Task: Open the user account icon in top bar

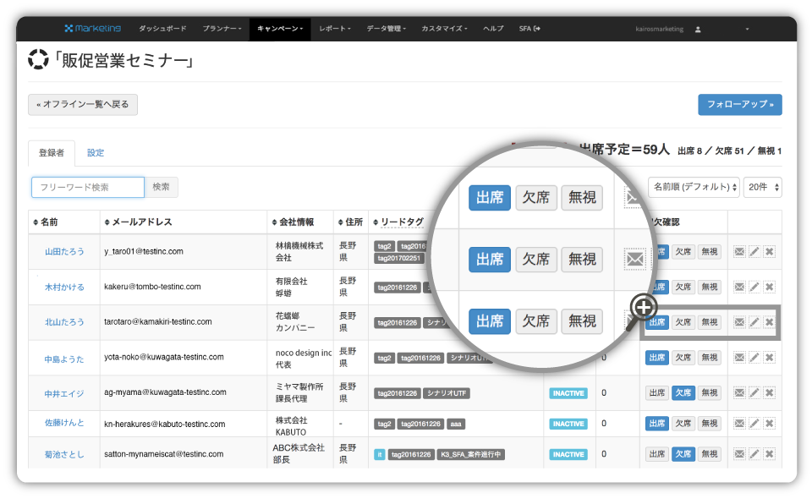Action: (697, 28)
